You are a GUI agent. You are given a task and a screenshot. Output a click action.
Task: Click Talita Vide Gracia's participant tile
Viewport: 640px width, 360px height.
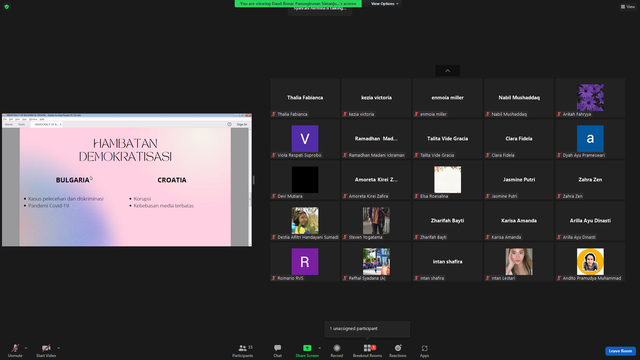[x=447, y=139]
